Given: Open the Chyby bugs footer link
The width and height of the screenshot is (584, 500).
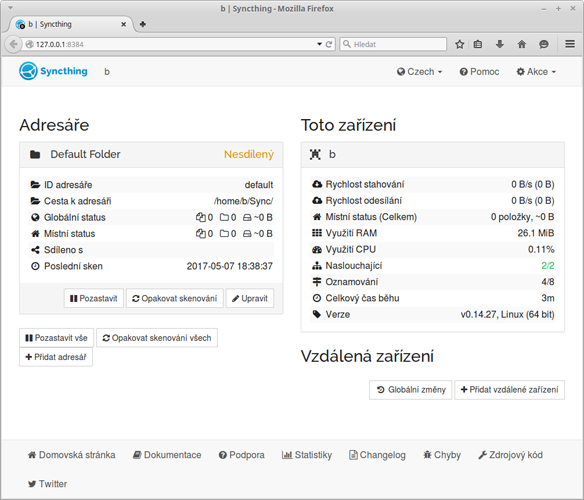Looking at the screenshot, I should 442,455.
